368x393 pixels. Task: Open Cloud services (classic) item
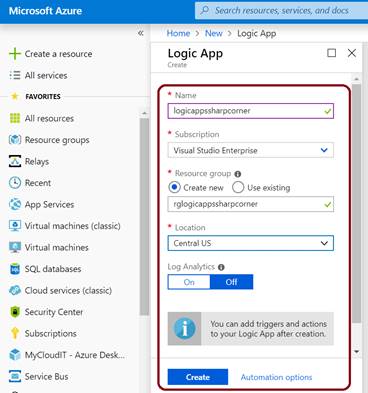[68, 290]
